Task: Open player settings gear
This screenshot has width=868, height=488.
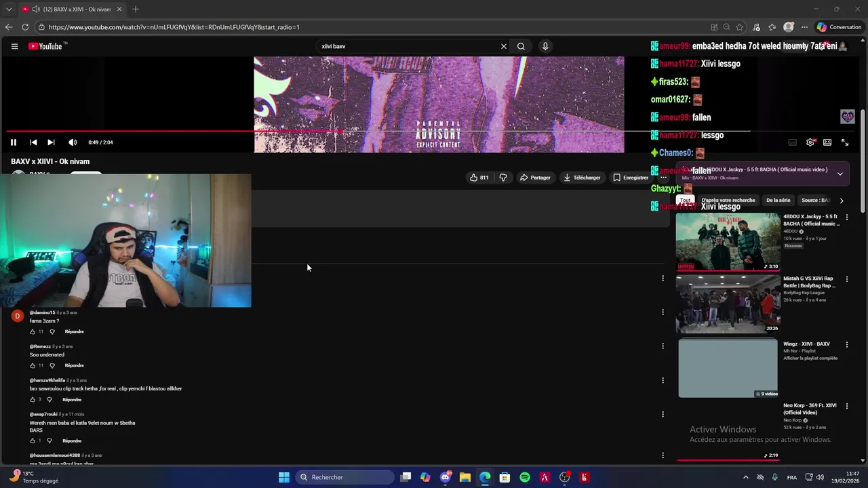Action: click(x=810, y=142)
